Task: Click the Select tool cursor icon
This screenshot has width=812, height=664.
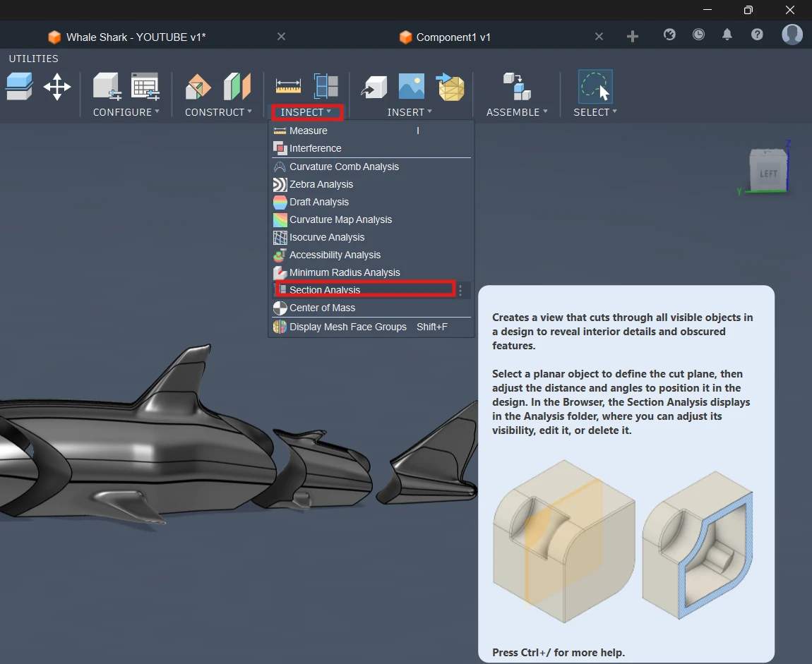Action: click(x=595, y=86)
